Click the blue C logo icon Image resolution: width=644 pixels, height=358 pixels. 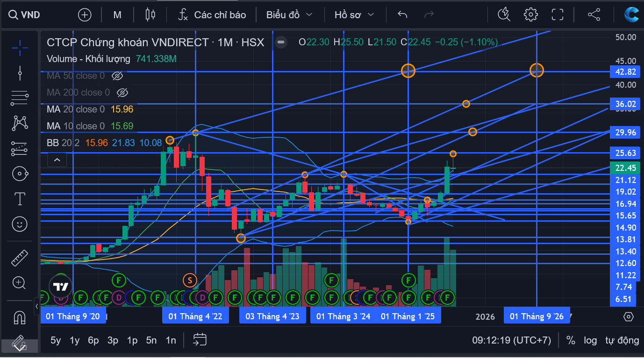click(632, 15)
